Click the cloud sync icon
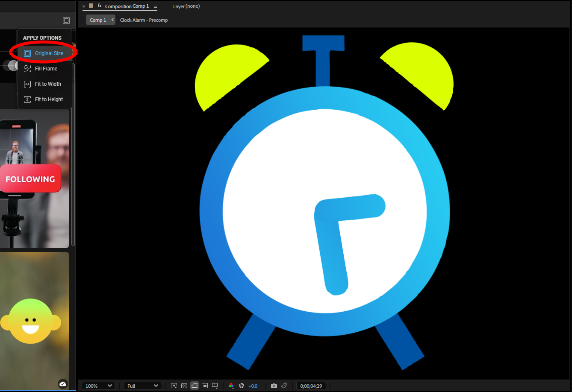Viewport: 572px width, 392px height. 63,383
